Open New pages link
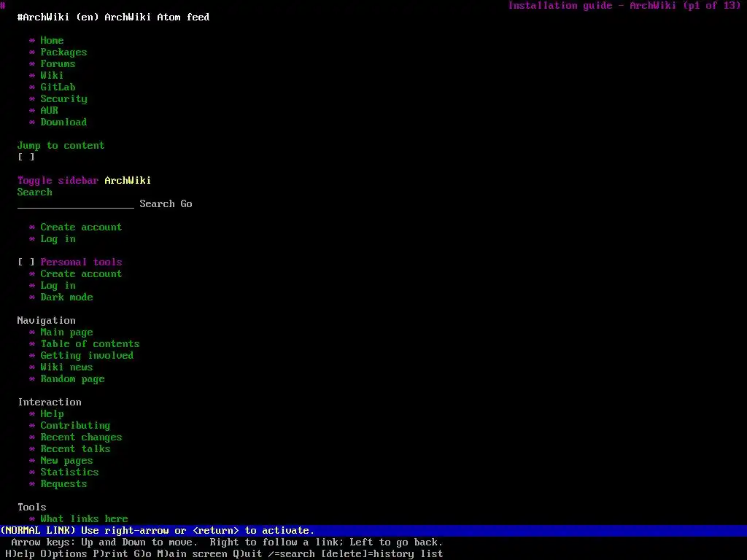 [66, 461]
